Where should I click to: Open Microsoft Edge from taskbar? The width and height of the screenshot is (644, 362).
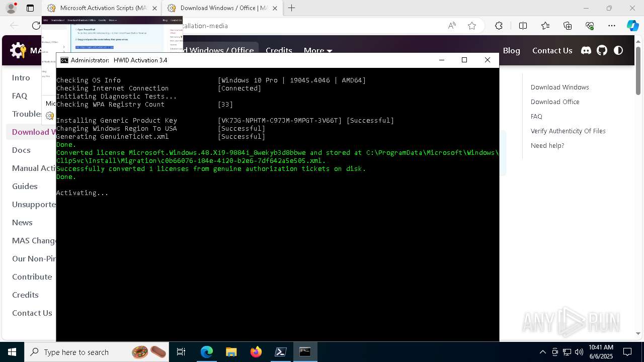pyautogui.click(x=207, y=352)
